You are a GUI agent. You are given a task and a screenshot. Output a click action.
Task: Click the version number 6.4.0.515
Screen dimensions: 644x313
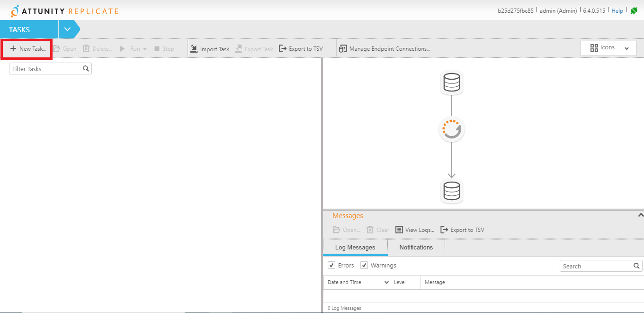(594, 11)
